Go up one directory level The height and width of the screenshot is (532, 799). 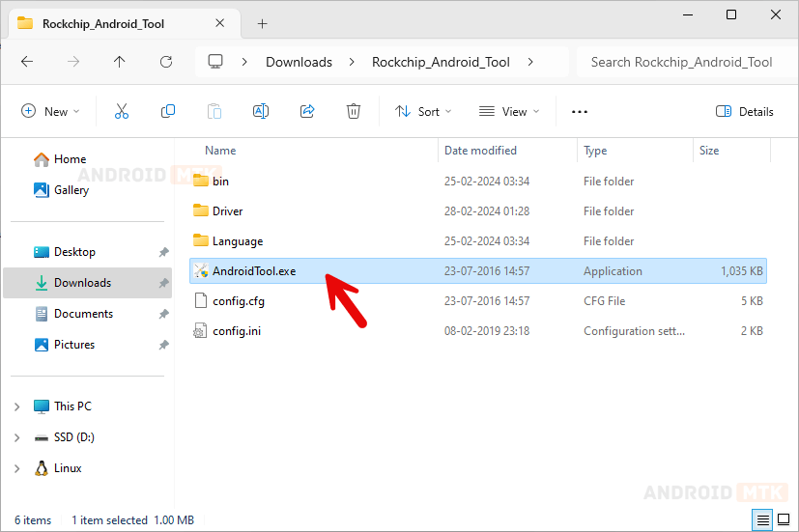coord(120,62)
